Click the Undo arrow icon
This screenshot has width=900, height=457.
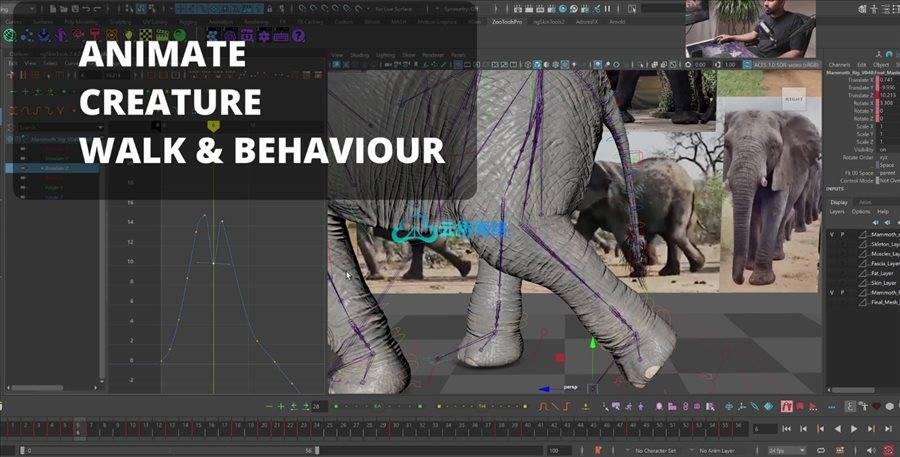click(x=86, y=9)
